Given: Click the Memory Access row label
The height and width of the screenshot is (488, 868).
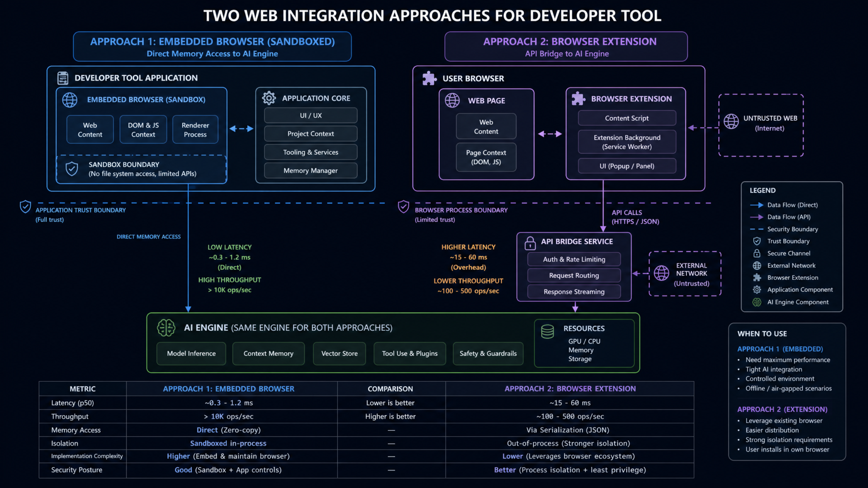Looking at the screenshot, I should pyautogui.click(x=76, y=430).
